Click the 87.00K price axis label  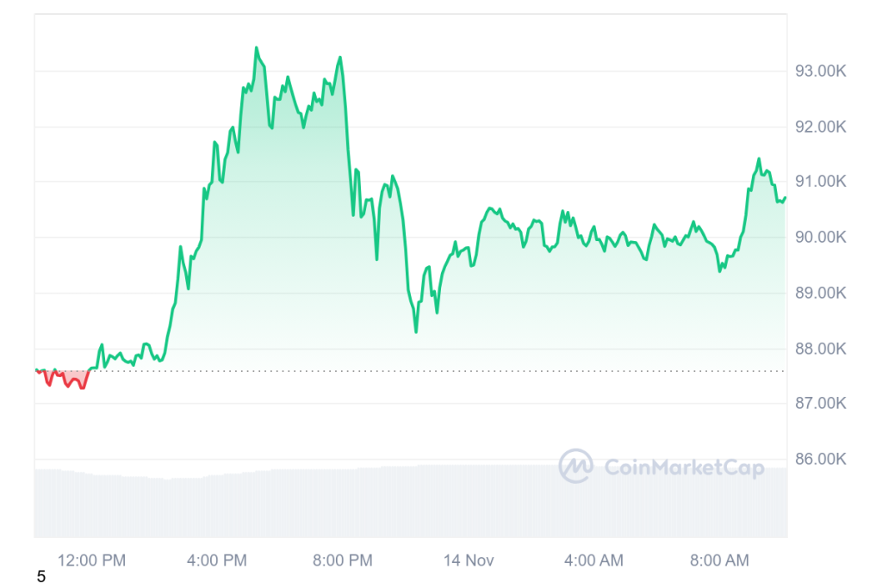pyautogui.click(x=822, y=404)
